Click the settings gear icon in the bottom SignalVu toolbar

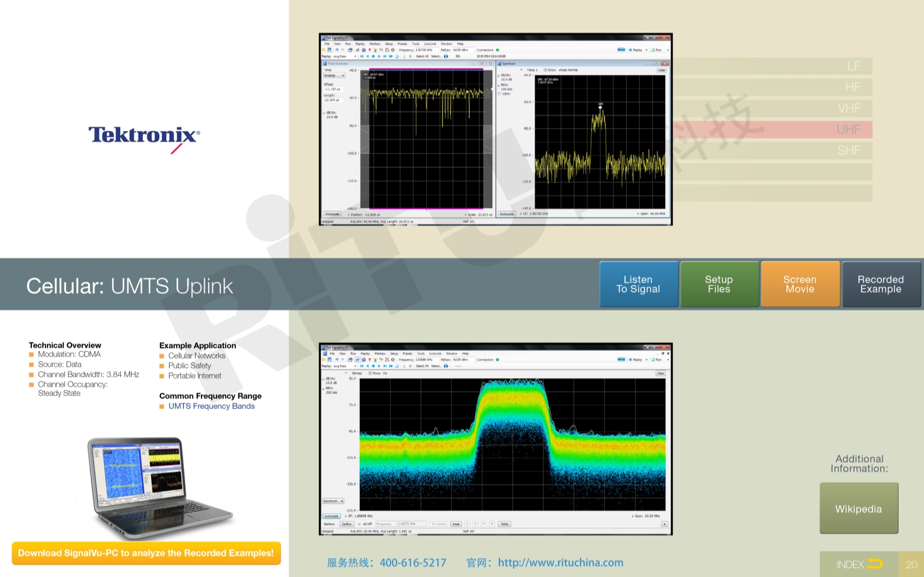(x=363, y=359)
